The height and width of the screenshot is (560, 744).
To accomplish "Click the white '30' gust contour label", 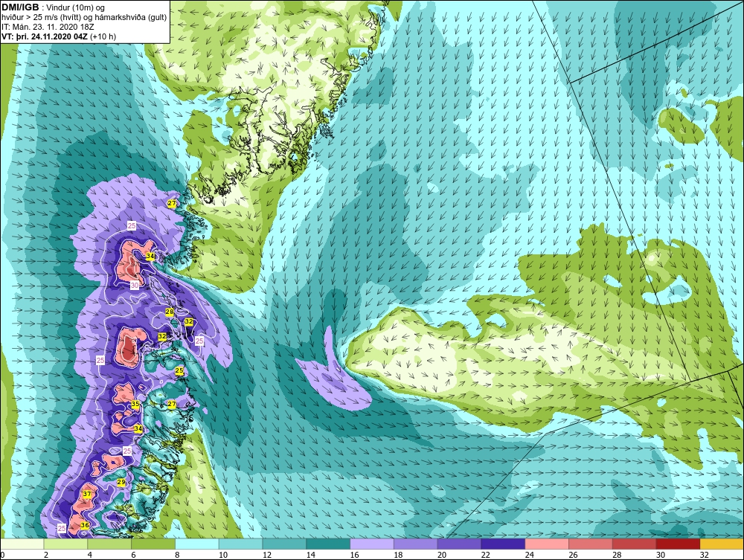I will [x=135, y=286].
